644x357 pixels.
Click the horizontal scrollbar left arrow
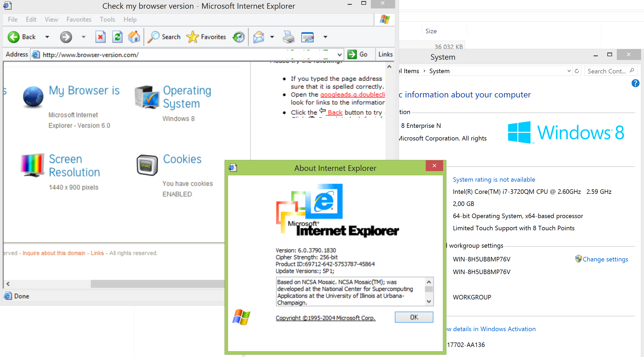coord(8,284)
